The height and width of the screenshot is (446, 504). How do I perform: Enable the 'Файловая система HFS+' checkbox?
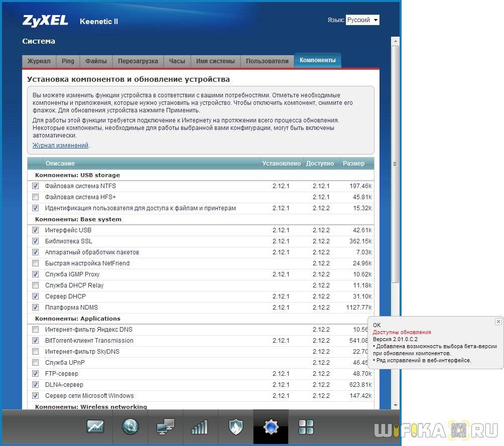[x=35, y=197]
